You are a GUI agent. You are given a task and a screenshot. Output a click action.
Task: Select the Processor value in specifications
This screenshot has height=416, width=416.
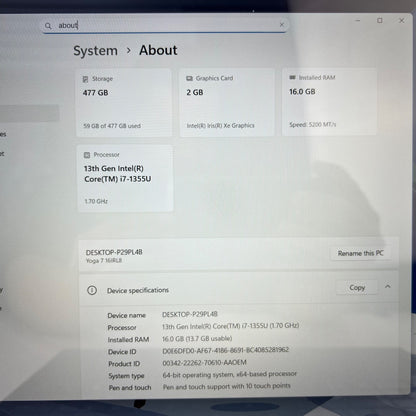[230, 326]
